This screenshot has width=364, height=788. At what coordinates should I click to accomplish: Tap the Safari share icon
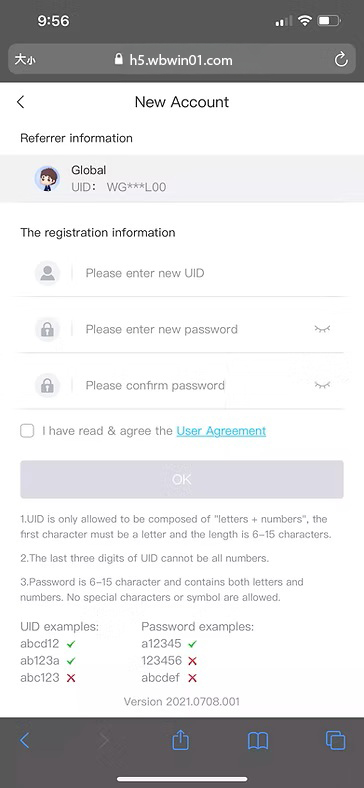point(180,740)
